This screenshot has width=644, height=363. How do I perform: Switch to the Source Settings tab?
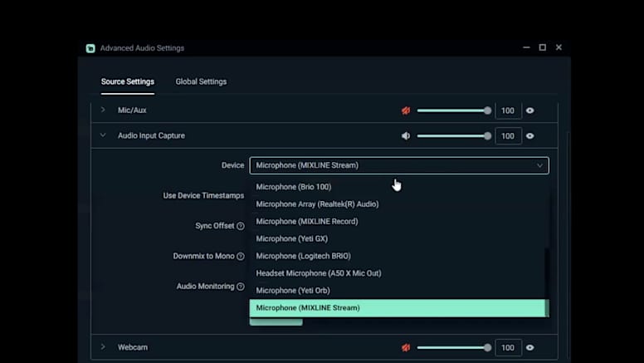coord(128,81)
